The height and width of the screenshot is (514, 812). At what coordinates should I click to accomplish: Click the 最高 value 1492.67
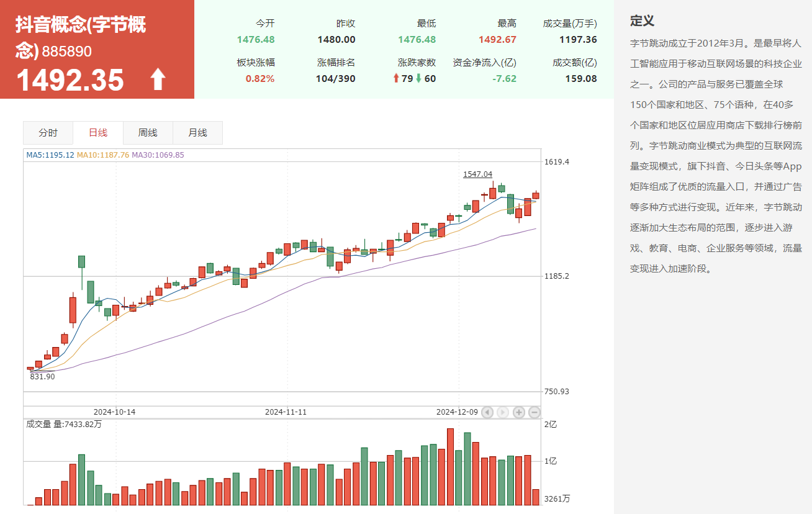click(x=497, y=40)
